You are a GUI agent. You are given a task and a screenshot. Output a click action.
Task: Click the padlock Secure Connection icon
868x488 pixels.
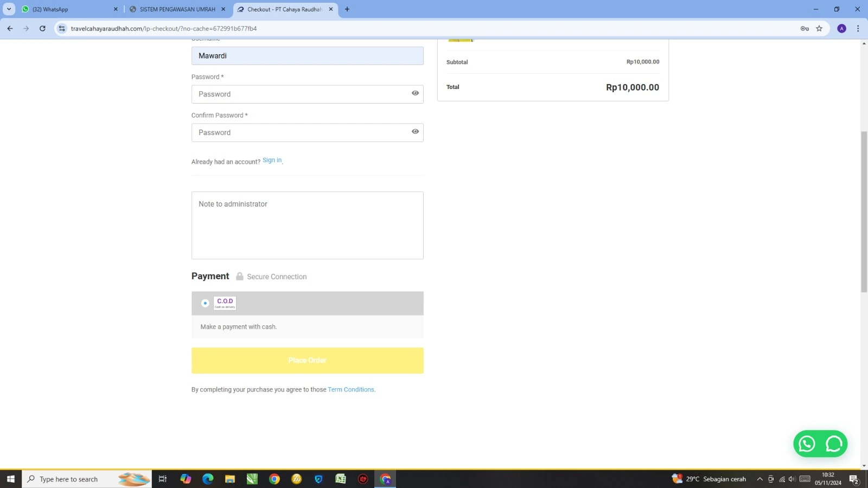point(239,276)
